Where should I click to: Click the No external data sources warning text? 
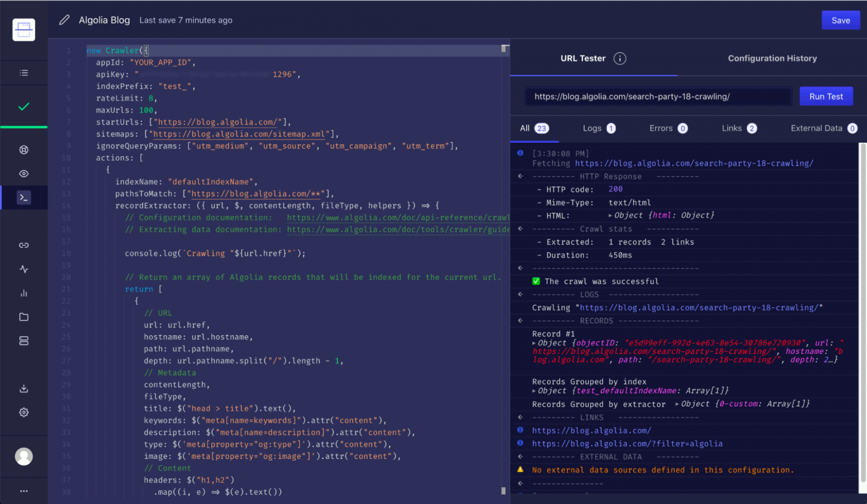pos(663,470)
